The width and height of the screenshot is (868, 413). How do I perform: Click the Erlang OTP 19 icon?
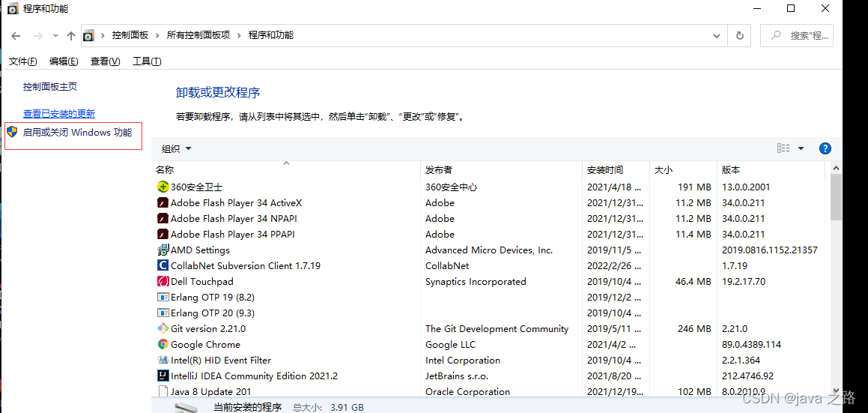click(163, 297)
